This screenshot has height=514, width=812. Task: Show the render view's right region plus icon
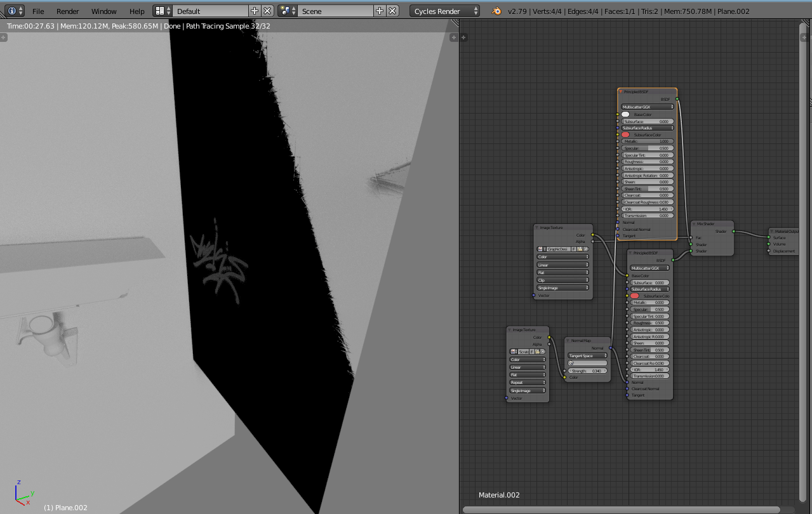(454, 37)
